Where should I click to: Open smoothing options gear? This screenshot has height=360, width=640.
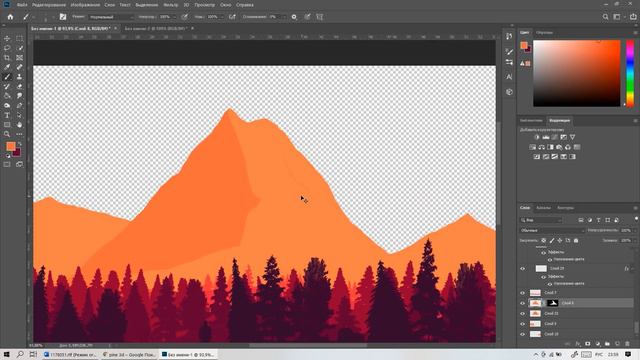[294, 17]
